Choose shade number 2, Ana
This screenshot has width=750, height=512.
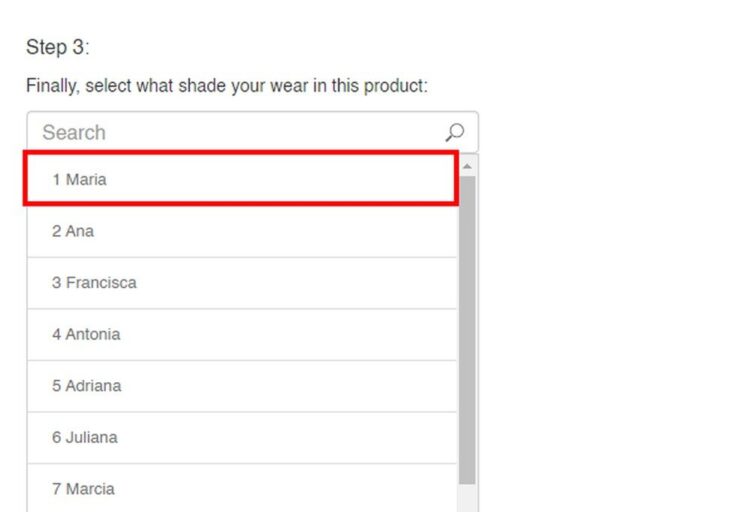pos(240,231)
